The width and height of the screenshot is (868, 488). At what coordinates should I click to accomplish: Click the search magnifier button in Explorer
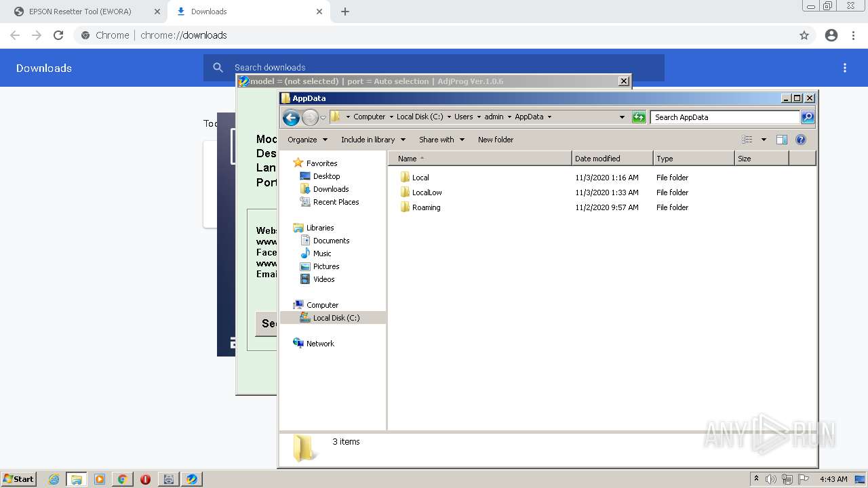tap(807, 117)
